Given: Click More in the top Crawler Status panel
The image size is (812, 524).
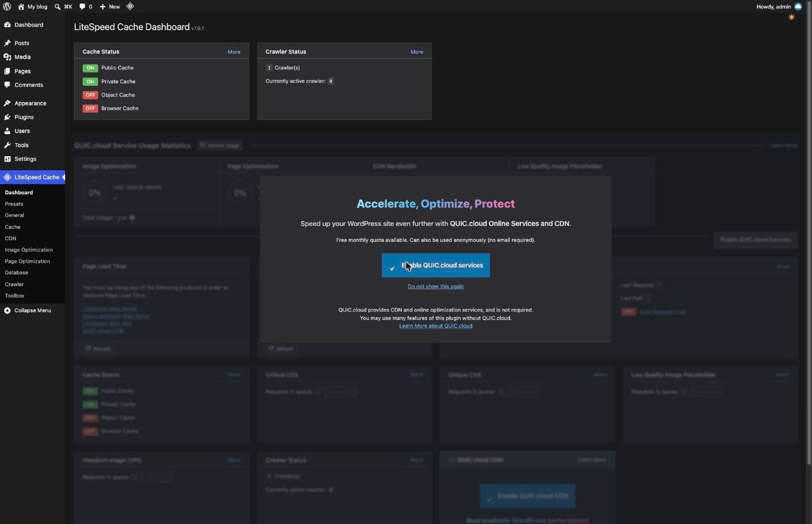Looking at the screenshot, I should (x=417, y=52).
